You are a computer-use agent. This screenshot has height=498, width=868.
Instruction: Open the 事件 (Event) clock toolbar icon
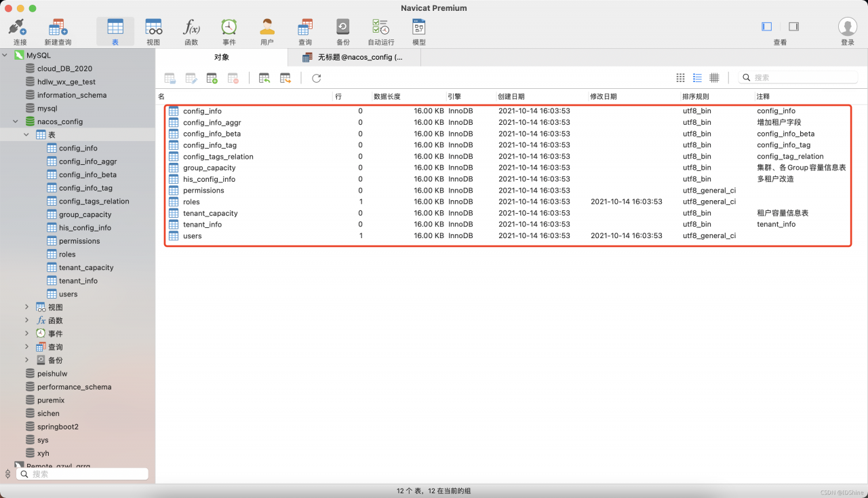(x=229, y=27)
